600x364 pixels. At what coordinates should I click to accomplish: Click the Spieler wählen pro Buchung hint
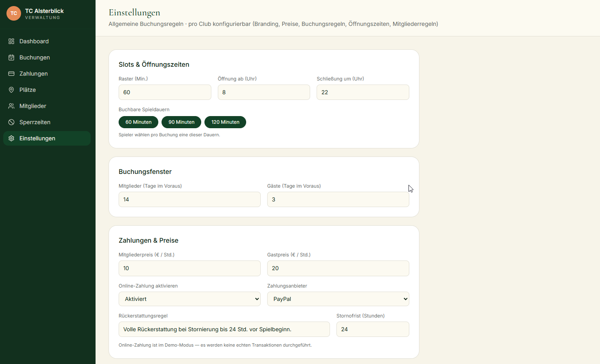[x=169, y=135]
